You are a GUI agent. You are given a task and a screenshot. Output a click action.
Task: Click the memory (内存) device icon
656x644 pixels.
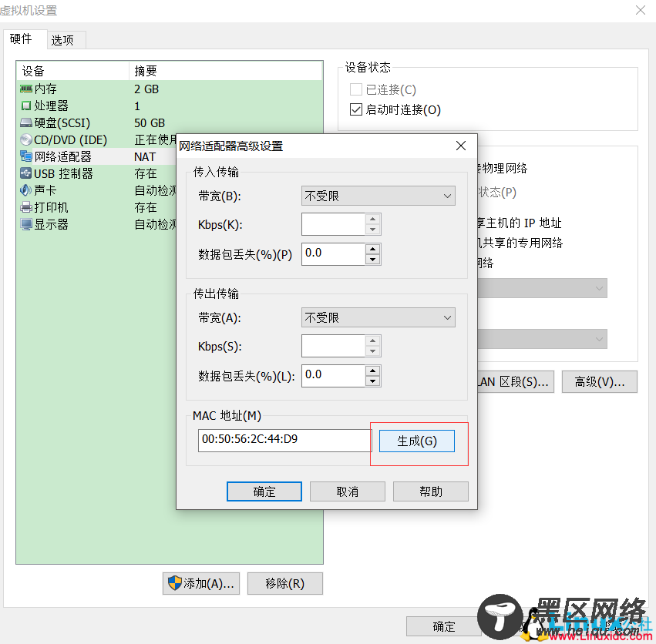(x=26, y=89)
